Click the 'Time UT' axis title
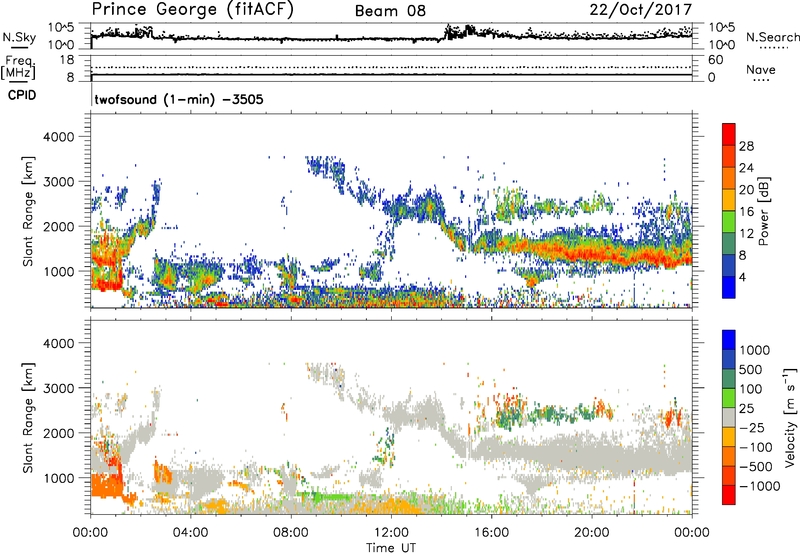The width and height of the screenshot is (800, 554). click(x=391, y=548)
